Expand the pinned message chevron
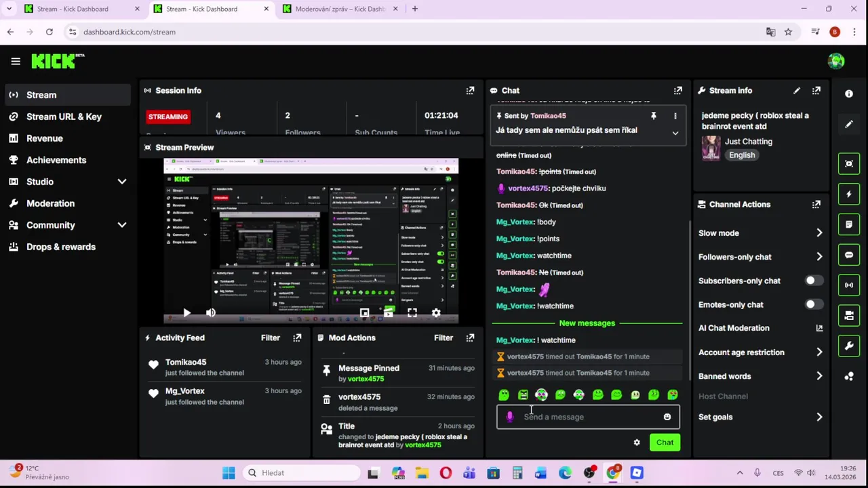 pos(675,134)
